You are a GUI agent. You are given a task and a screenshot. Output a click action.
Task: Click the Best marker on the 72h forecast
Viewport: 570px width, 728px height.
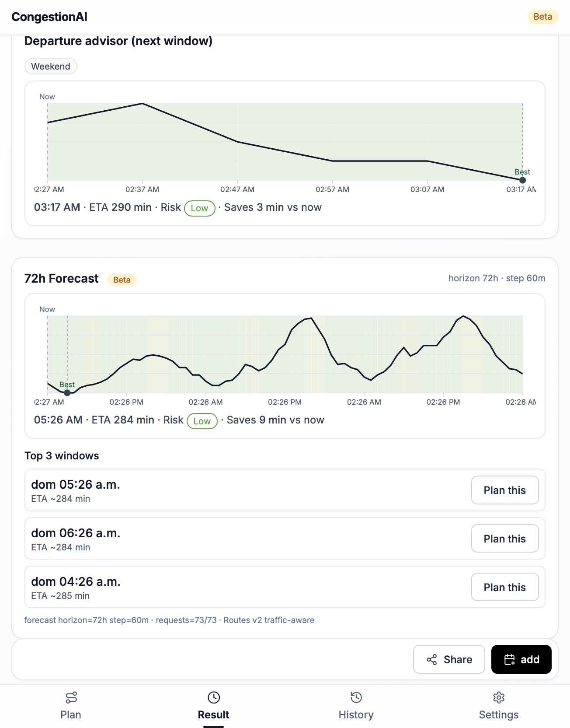pos(67,392)
